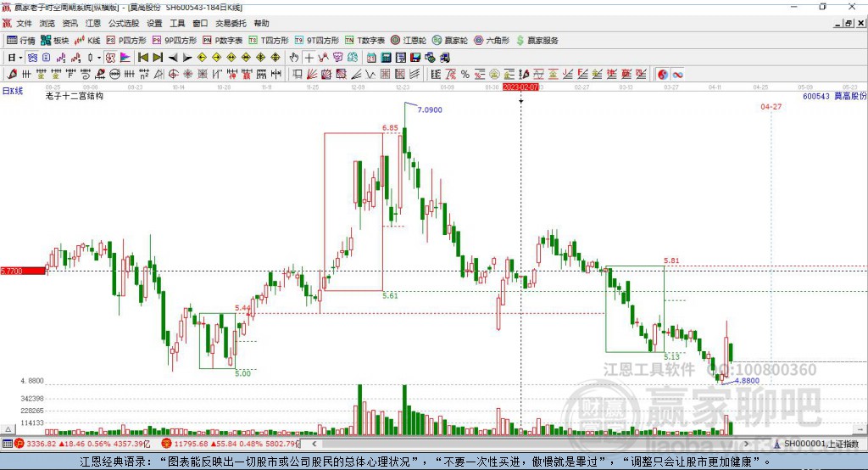Open the 资讯 menu
The image size is (868, 470).
pos(70,23)
